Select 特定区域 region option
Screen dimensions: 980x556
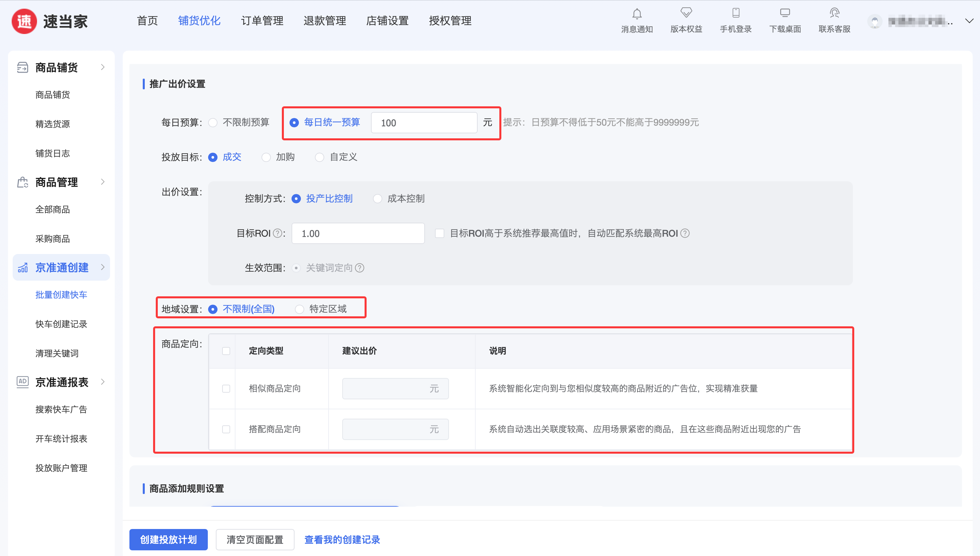click(300, 309)
